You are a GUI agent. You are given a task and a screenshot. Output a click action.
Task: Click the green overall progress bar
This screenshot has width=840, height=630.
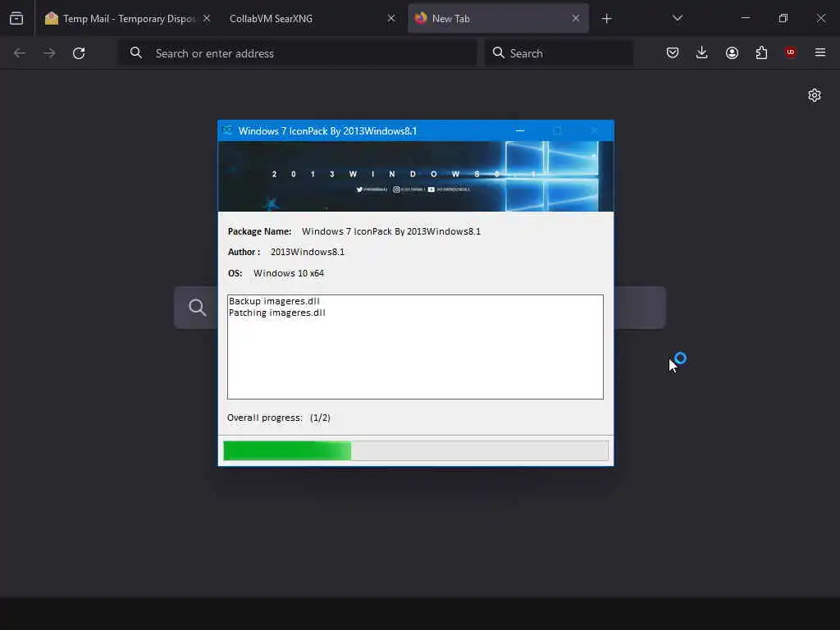click(x=416, y=450)
